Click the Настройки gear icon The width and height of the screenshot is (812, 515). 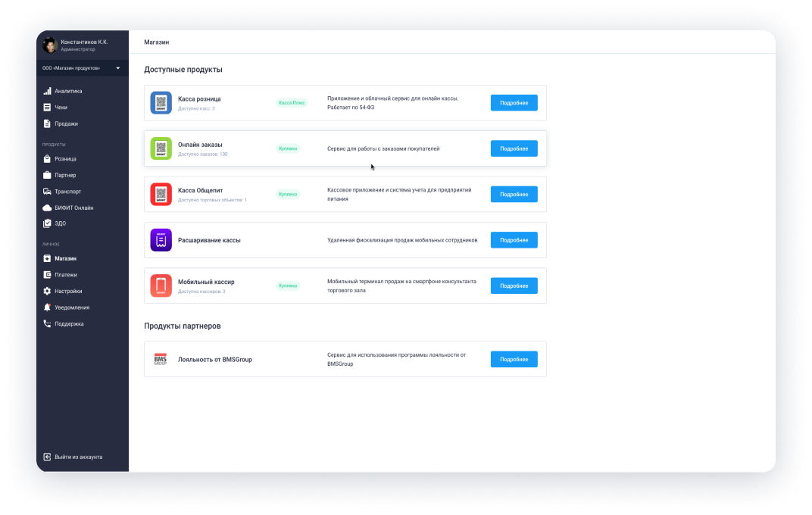click(47, 291)
